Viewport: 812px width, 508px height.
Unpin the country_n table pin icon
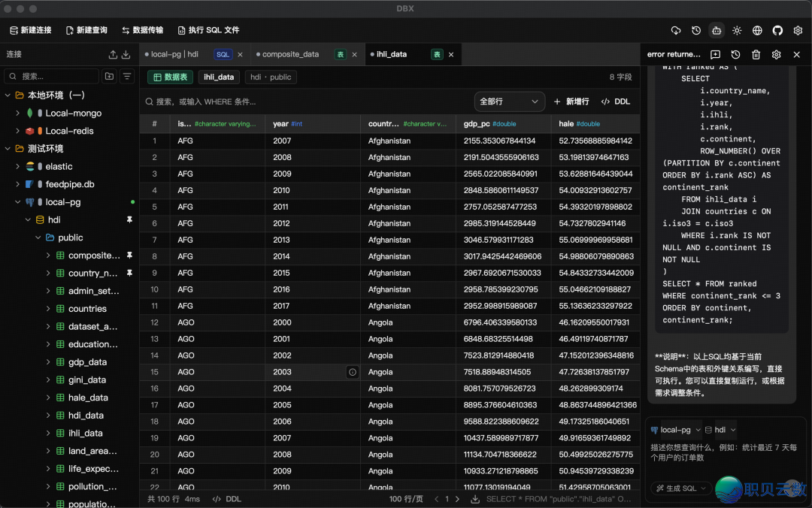tap(129, 273)
